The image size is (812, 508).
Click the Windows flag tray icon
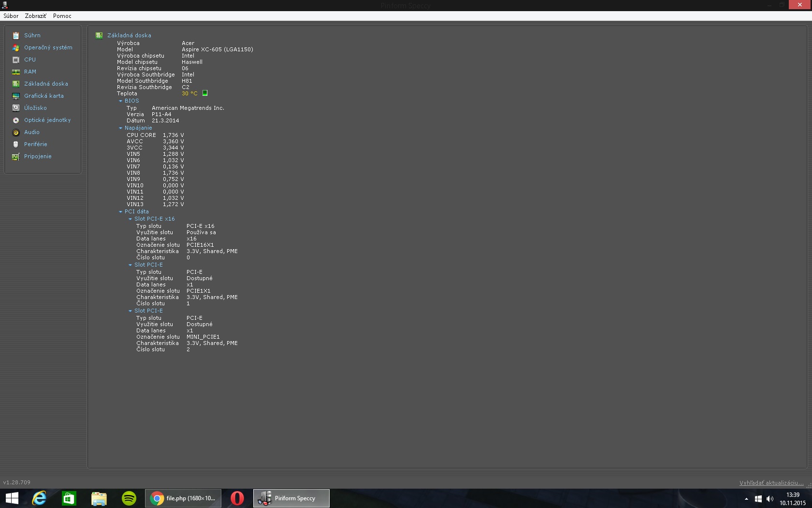(x=758, y=499)
